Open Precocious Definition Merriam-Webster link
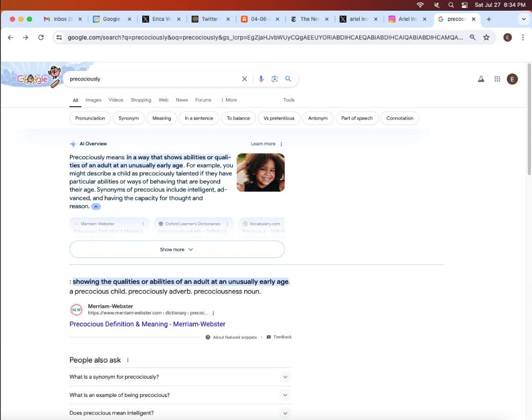 (147, 324)
